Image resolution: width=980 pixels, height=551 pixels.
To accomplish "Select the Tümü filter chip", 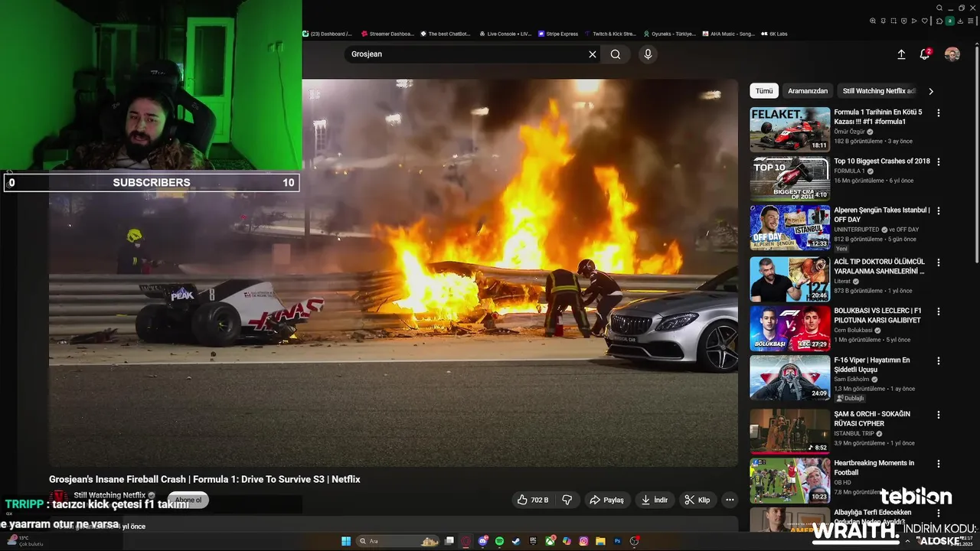I will [764, 91].
